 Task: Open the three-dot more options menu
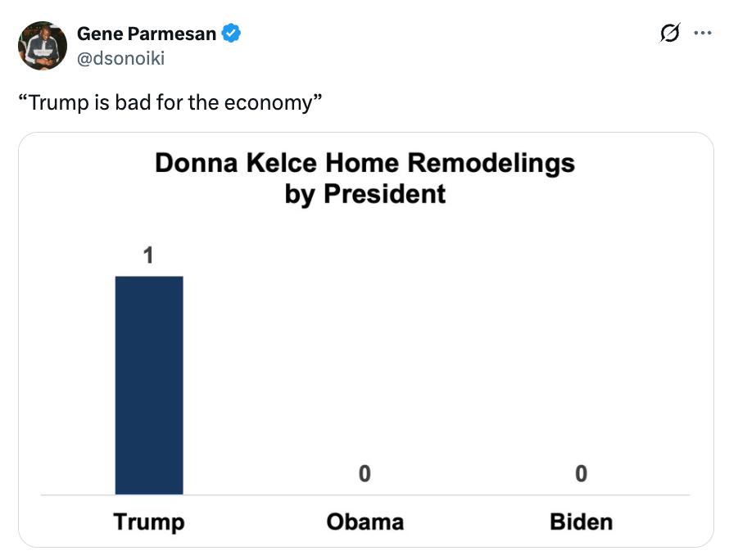[x=702, y=34]
